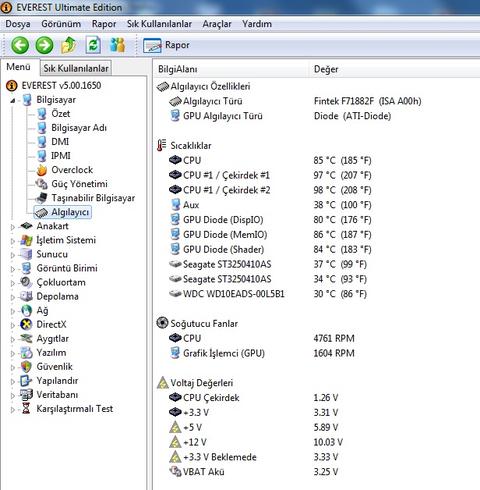Click the BilgiAlanı column header
The height and width of the screenshot is (490, 480).
[x=231, y=69]
